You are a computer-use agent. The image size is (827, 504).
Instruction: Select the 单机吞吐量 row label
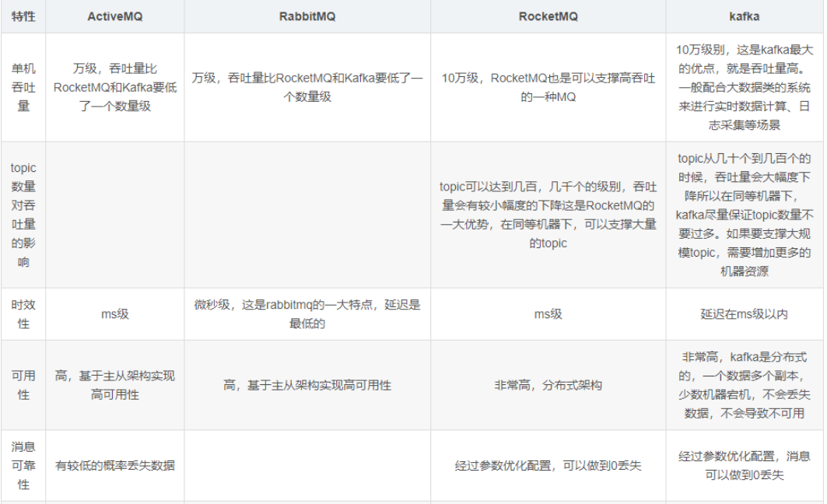(23, 87)
